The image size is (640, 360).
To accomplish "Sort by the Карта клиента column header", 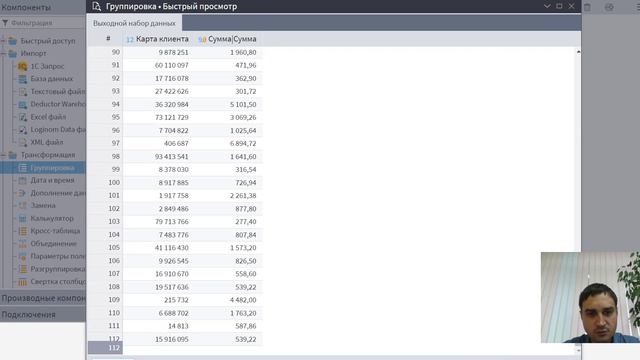I will tap(158, 39).
